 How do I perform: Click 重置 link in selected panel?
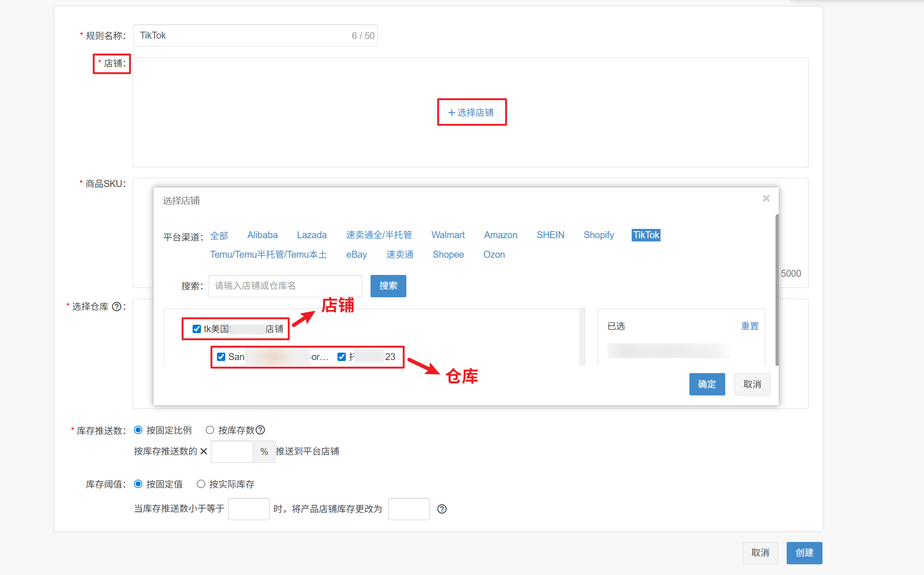(x=749, y=326)
